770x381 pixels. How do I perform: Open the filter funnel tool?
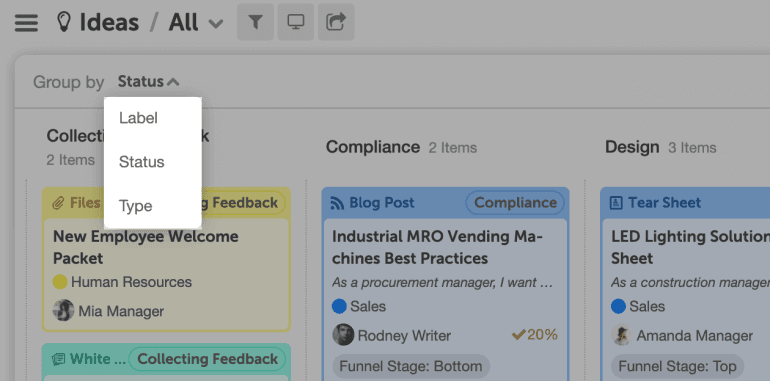(255, 22)
